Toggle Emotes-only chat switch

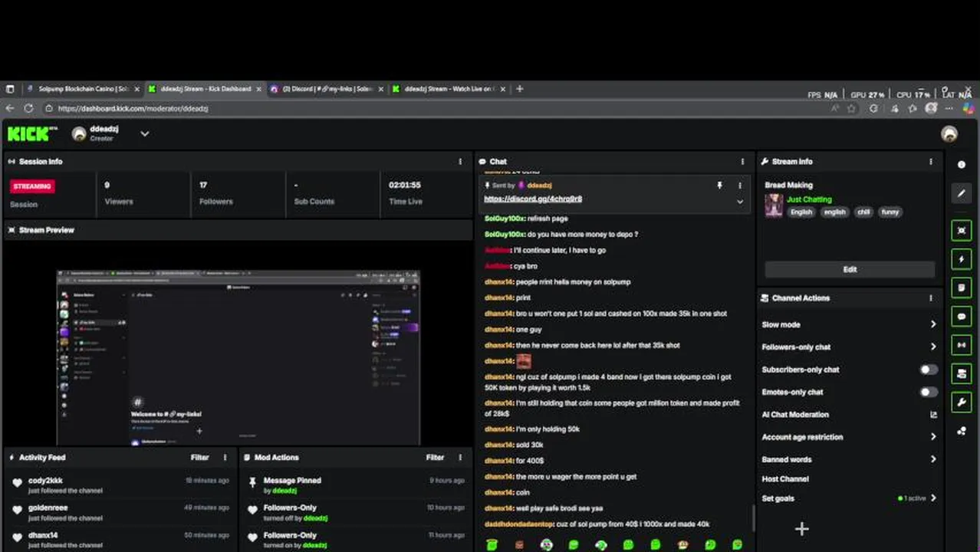point(929,392)
